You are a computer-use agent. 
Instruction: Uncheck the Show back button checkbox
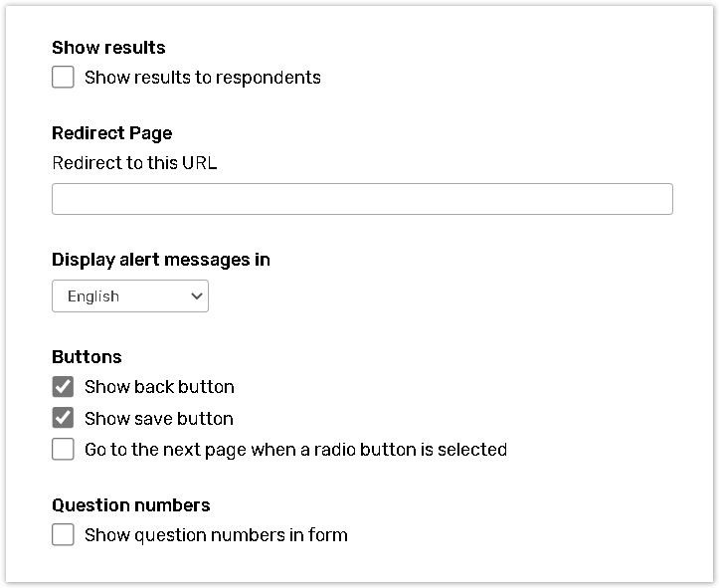[x=63, y=387]
